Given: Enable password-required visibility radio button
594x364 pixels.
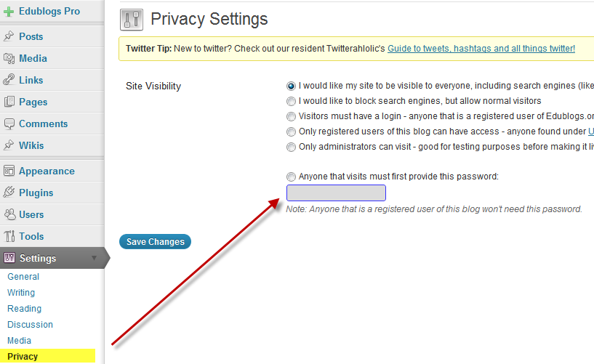Looking at the screenshot, I should coord(292,177).
